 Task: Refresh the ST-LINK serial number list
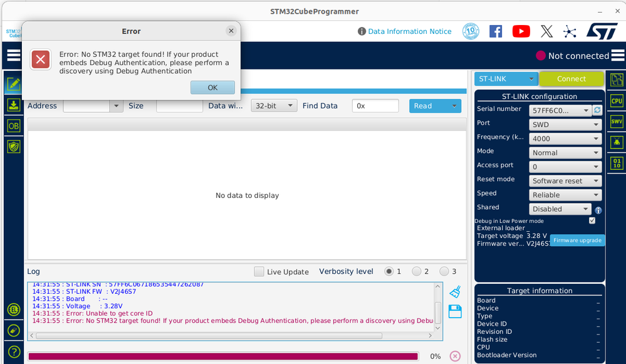[x=597, y=110]
